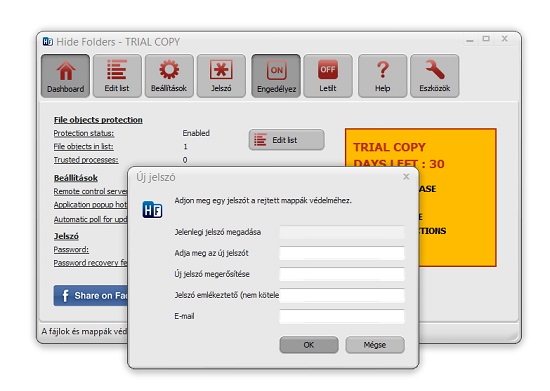Open Help question mark button
The image size is (550, 391).
[x=382, y=76]
